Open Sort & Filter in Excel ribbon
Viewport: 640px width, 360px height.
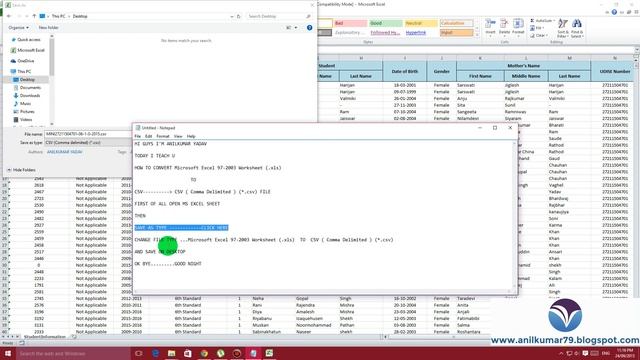click(x=562, y=28)
